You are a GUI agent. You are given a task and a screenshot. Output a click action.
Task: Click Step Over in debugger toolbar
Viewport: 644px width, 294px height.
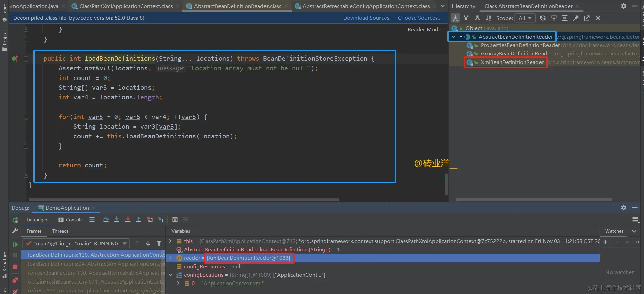pos(106,220)
